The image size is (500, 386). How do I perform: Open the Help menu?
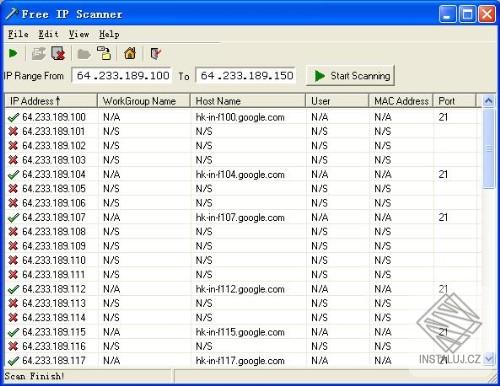(109, 34)
